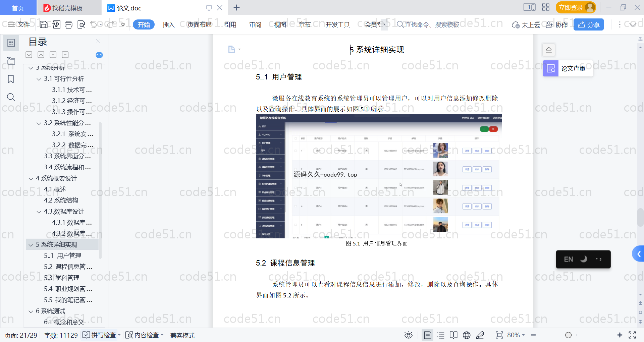Screen dimensions: 644x342
Task: Collapse 3.1 可行性分析 tree node
Action: (x=39, y=79)
